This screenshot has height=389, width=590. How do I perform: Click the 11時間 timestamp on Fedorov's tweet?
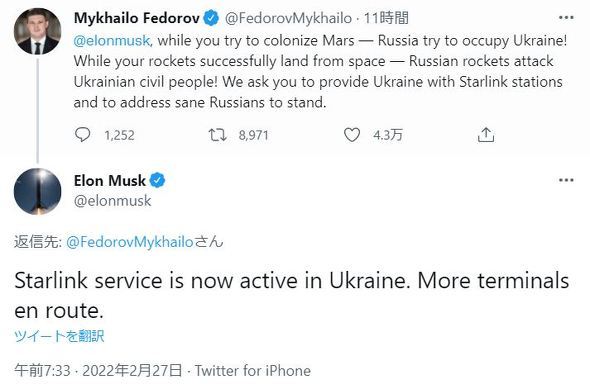pos(386,18)
